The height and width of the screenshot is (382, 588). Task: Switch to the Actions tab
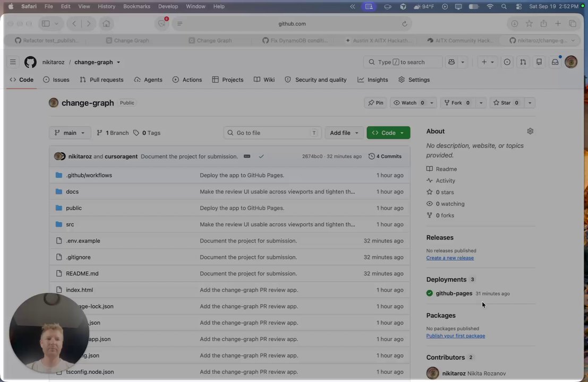point(187,80)
